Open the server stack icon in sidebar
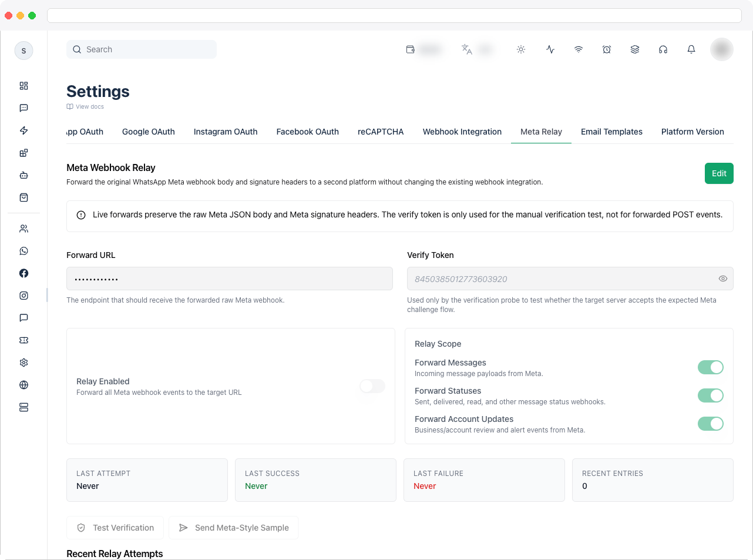This screenshot has width=753, height=560. [23, 407]
